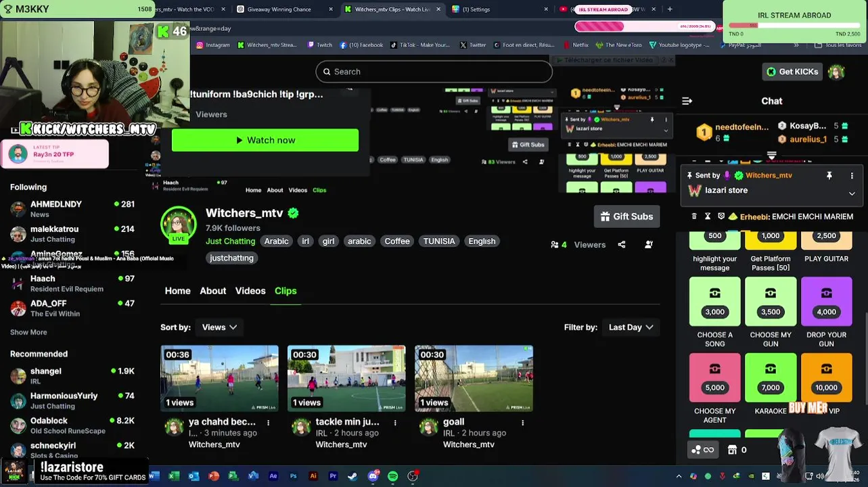Click the TUNISIA tag
This screenshot has height=487, width=868.
439,241
